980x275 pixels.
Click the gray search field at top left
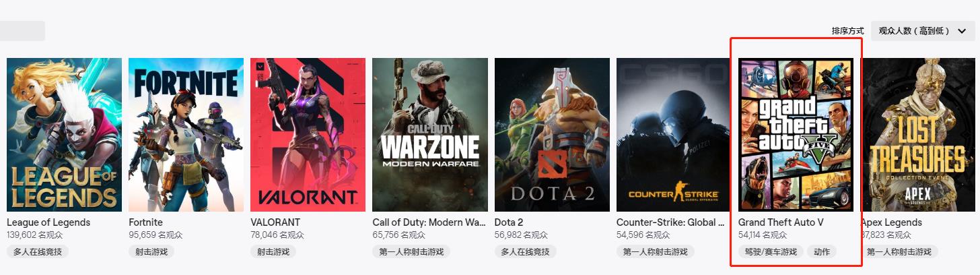click(22, 31)
